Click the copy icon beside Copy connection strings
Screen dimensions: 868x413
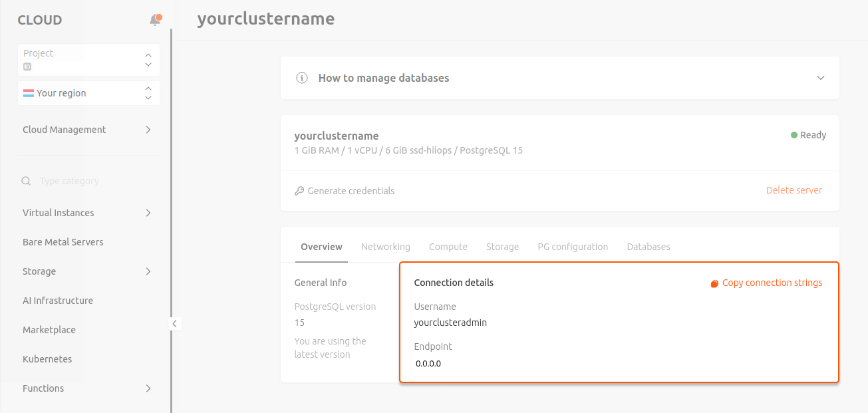(x=714, y=283)
